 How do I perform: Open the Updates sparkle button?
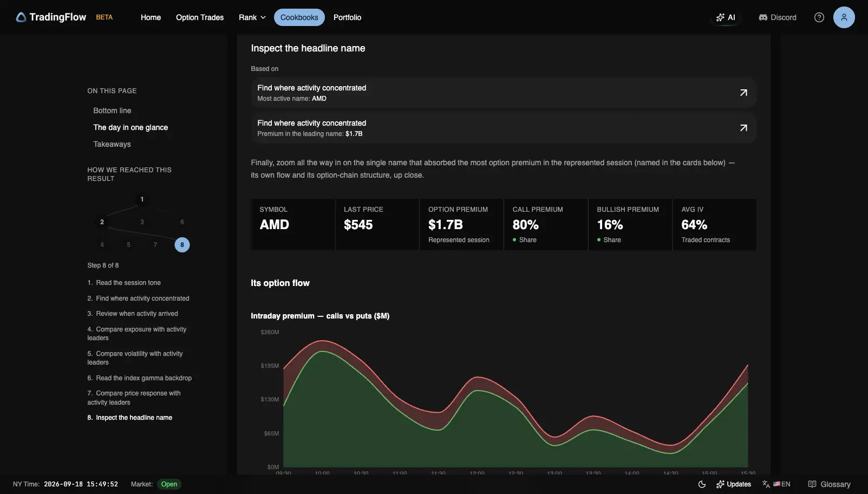pos(733,484)
